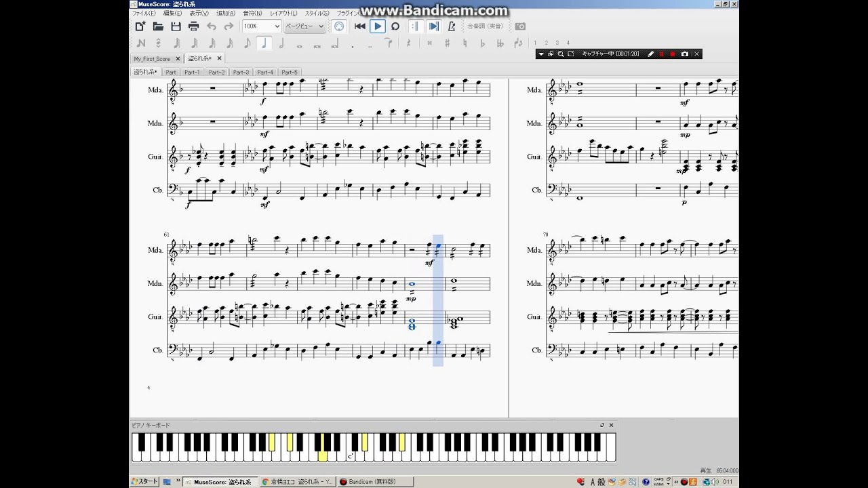Add a tie to the note
This screenshot has height=488, width=868.
pos(388,43)
